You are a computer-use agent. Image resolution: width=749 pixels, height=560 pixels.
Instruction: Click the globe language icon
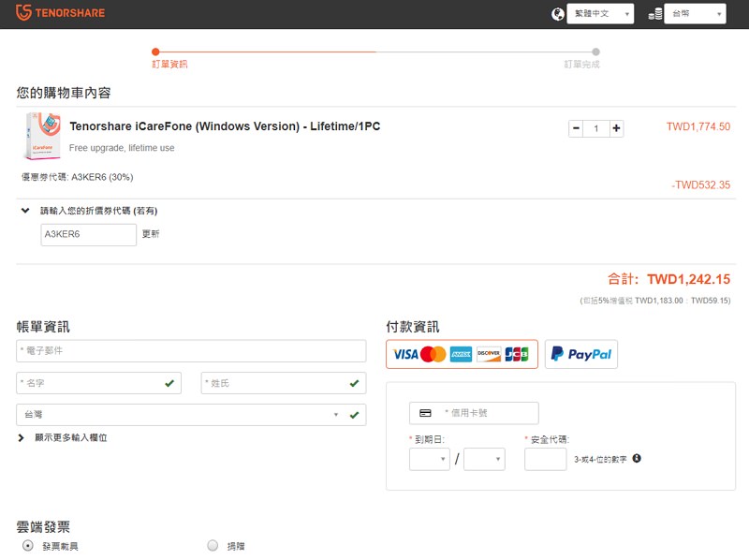557,14
